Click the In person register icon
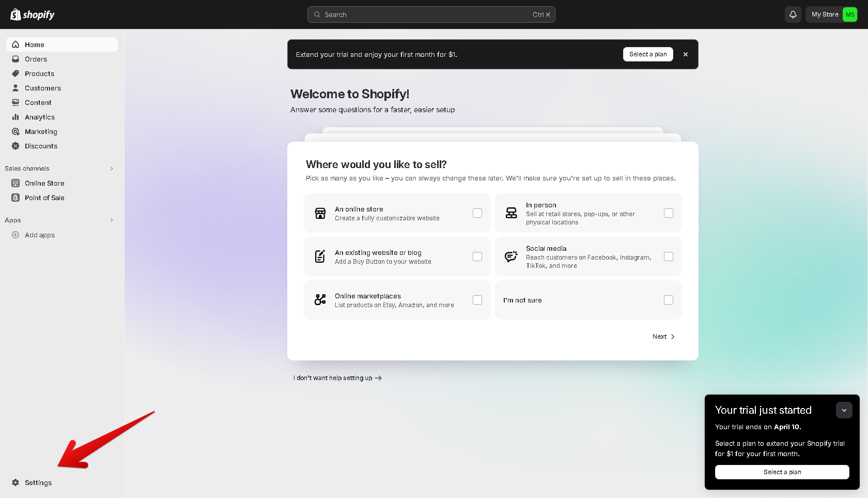Viewport: 868px width, 498px height. pos(512,213)
